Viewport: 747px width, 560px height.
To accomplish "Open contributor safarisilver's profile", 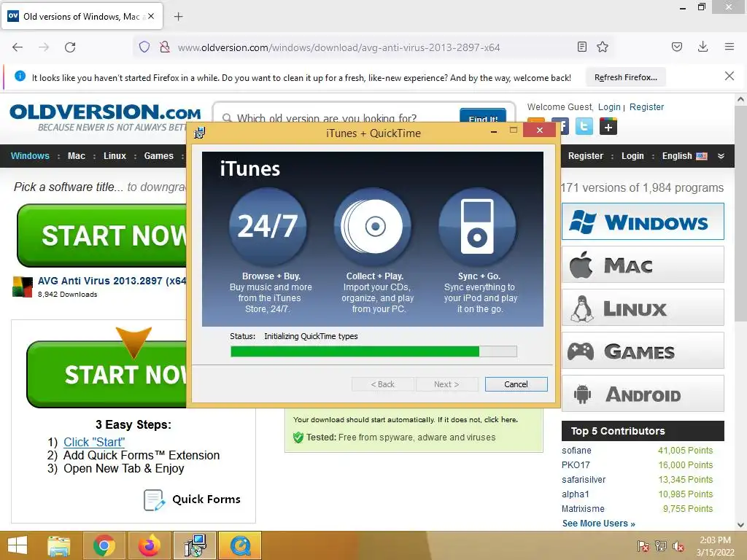I will [584, 480].
